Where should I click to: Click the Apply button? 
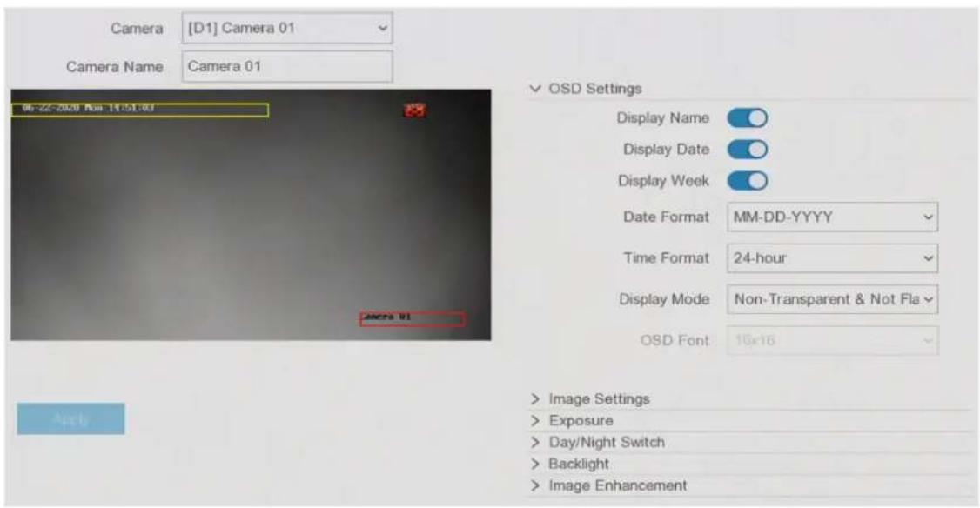[x=70, y=418]
